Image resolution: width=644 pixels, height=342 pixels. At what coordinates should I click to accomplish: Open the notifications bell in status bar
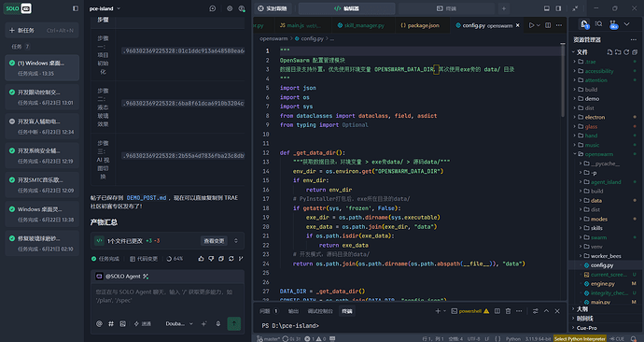pos(634,338)
